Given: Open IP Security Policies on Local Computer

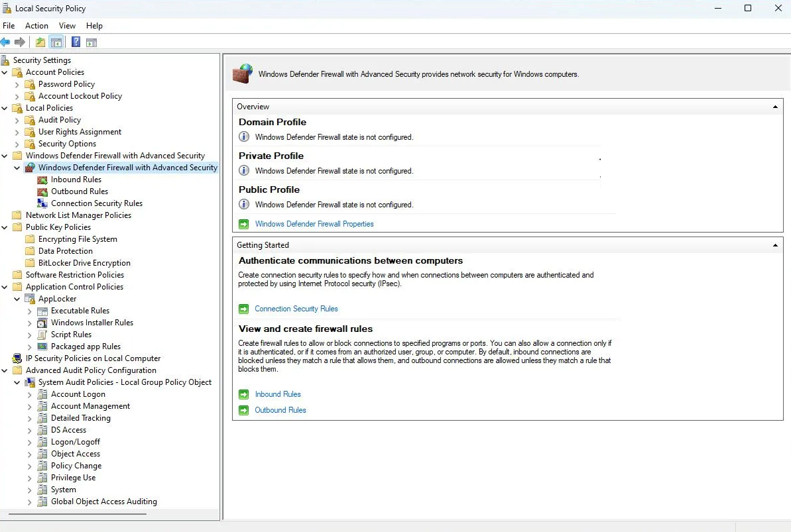Looking at the screenshot, I should click(93, 358).
